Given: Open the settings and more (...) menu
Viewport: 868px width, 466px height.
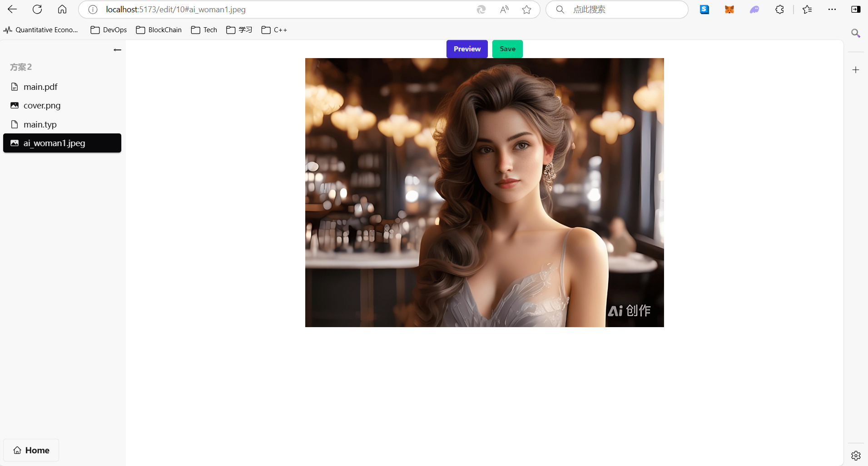Looking at the screenshot, I should pos(832,9).
